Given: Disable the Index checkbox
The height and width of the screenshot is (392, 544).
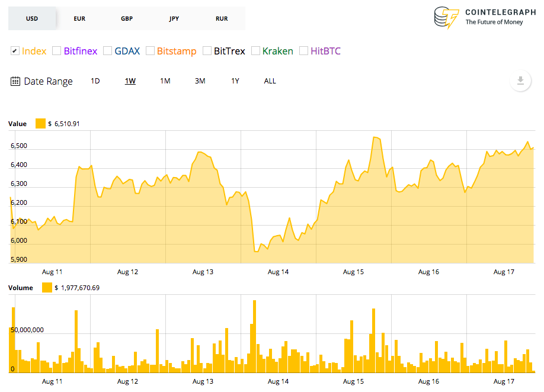Looking at the screenshot, I should 14,51.
